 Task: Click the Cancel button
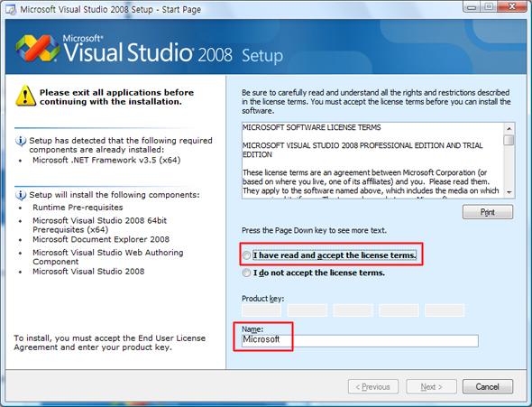coord(488,386)
